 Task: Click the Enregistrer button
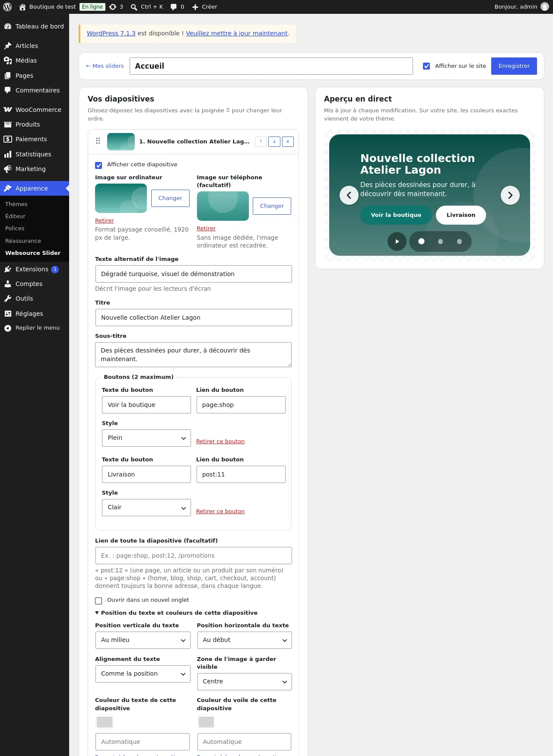pos(514,66)
